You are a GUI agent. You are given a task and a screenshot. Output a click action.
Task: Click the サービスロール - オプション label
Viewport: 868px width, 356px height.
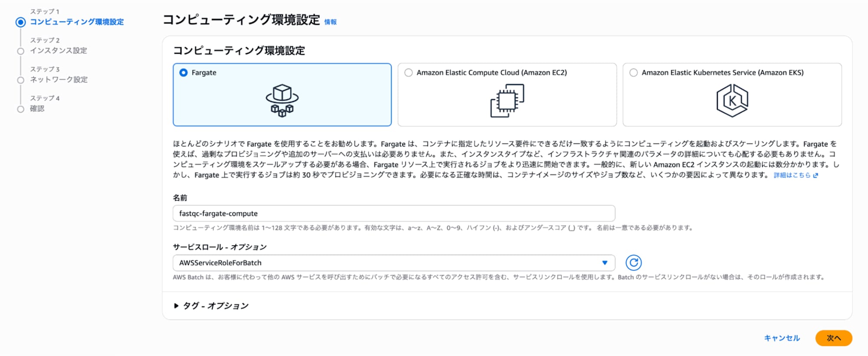(x=220, y=247)
